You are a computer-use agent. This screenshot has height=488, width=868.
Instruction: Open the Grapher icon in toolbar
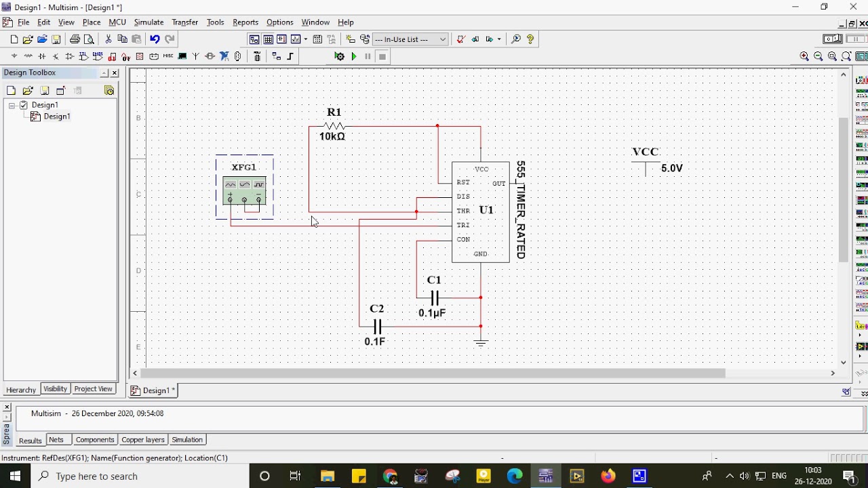point(296,39)
